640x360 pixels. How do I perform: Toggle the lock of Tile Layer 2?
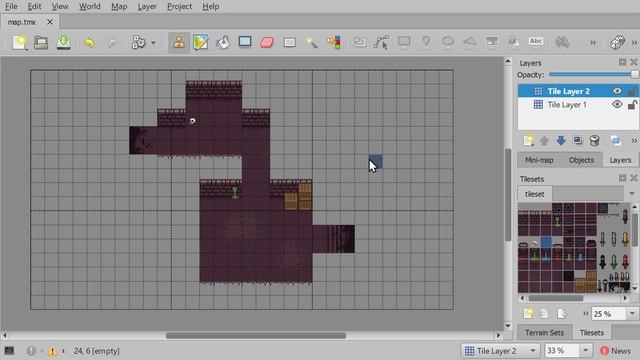[632, 91]
